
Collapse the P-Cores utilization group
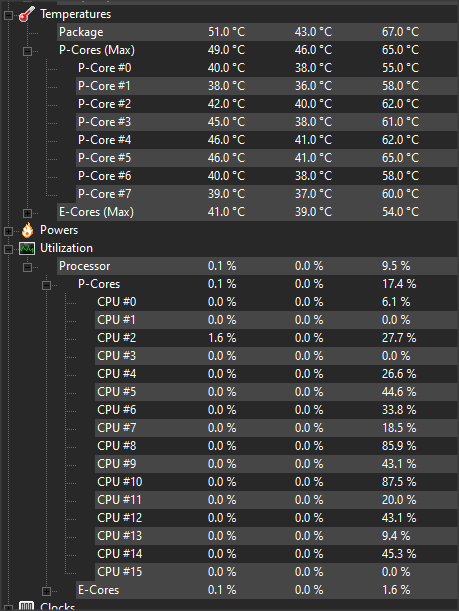46,285
